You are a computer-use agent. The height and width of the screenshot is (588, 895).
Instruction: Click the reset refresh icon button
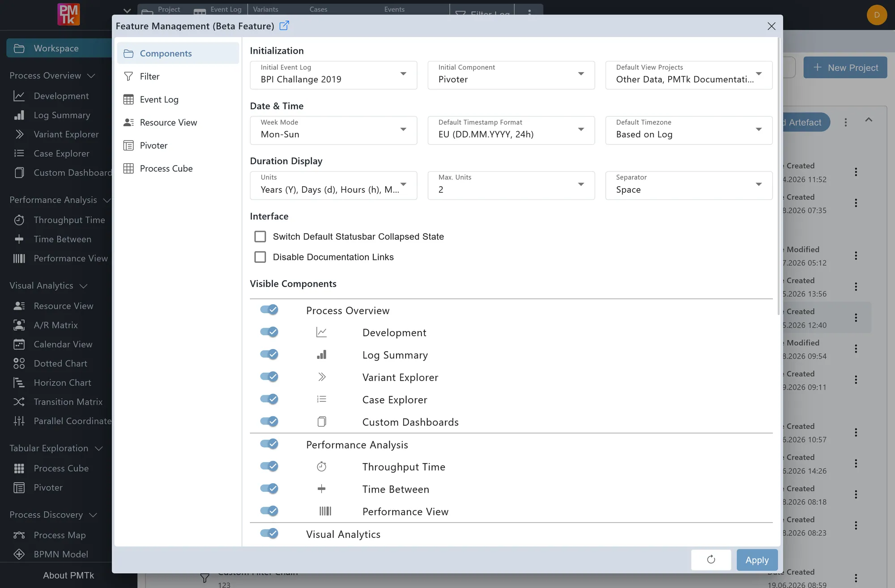click(711, 559)
